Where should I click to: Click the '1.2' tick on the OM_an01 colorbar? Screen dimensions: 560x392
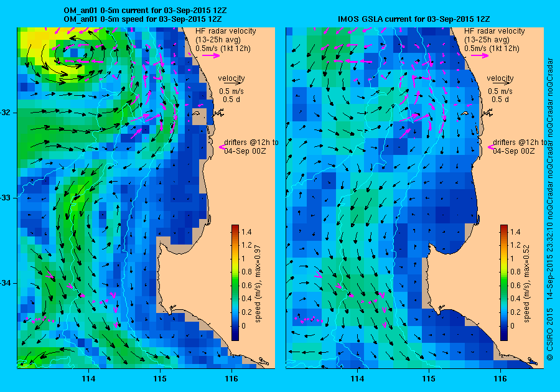pos(246,245)
